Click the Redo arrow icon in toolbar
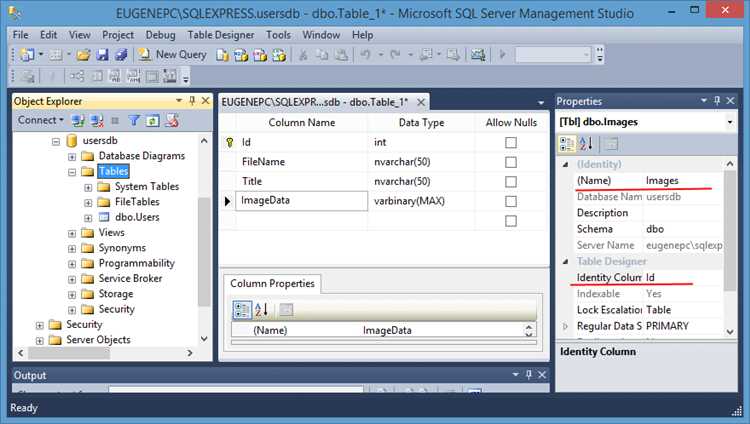This screenshot has height=424, width=750. pos(395,55)
